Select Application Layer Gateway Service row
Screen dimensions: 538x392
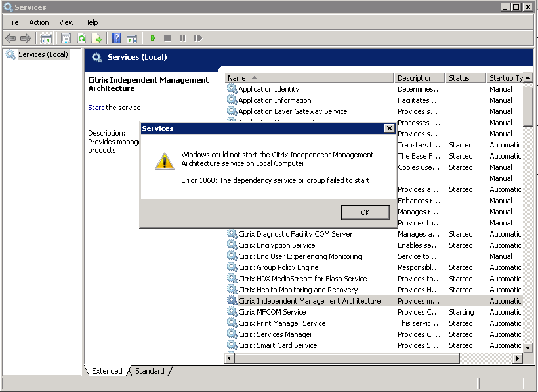tap(374, 111)
